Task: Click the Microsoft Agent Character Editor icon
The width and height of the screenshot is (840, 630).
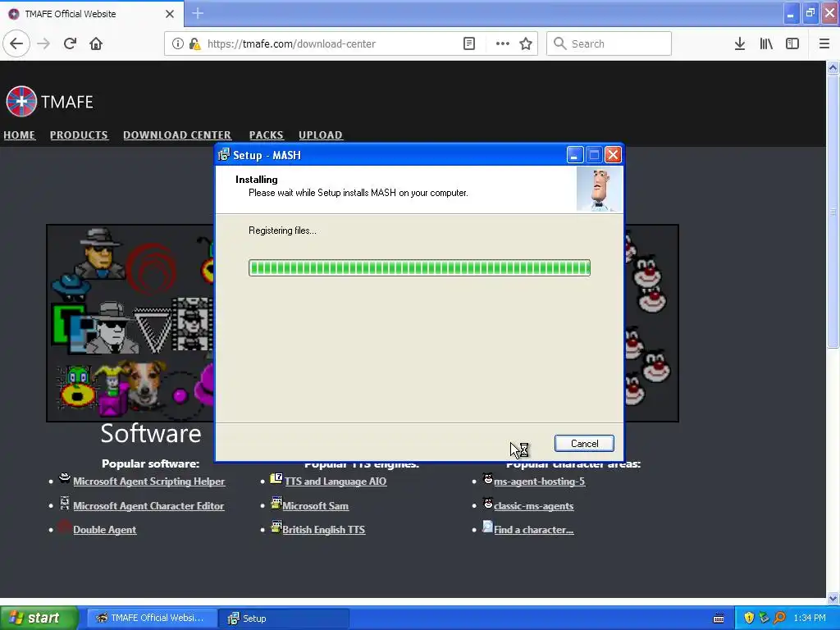Action: pyautogui.click(x=64, y=503)
